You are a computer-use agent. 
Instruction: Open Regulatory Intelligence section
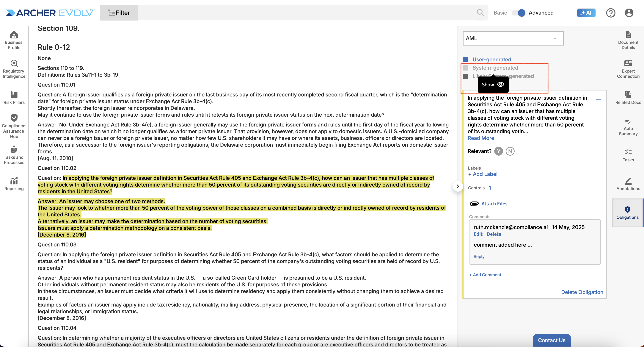click(14, 69)
